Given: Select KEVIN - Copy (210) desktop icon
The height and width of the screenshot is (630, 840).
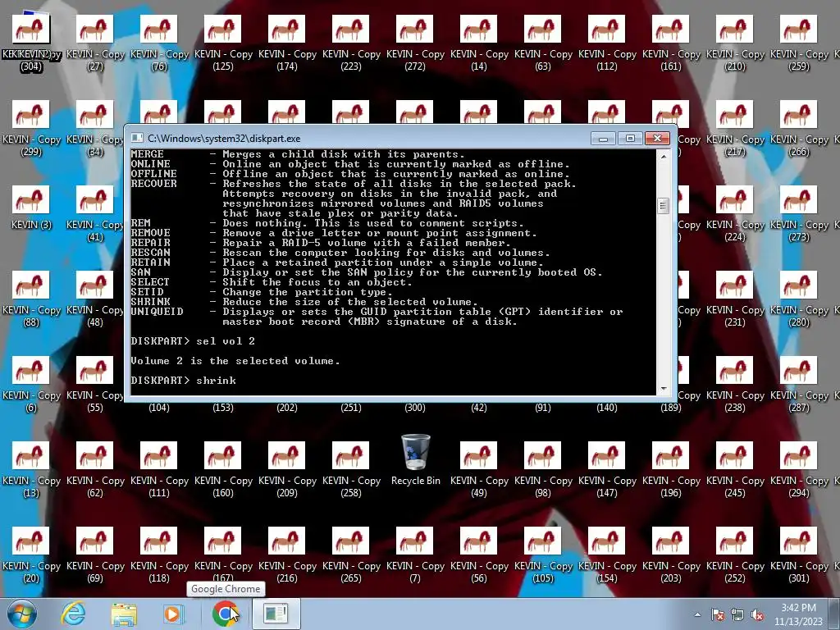Looking at the screenshot, I should (x=735, y=43).
